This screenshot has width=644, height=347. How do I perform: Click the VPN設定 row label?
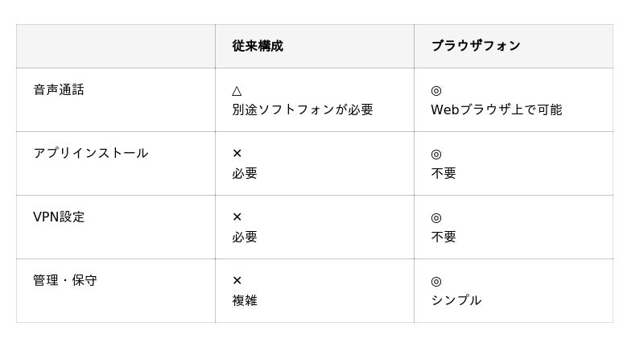coord(59,217)
